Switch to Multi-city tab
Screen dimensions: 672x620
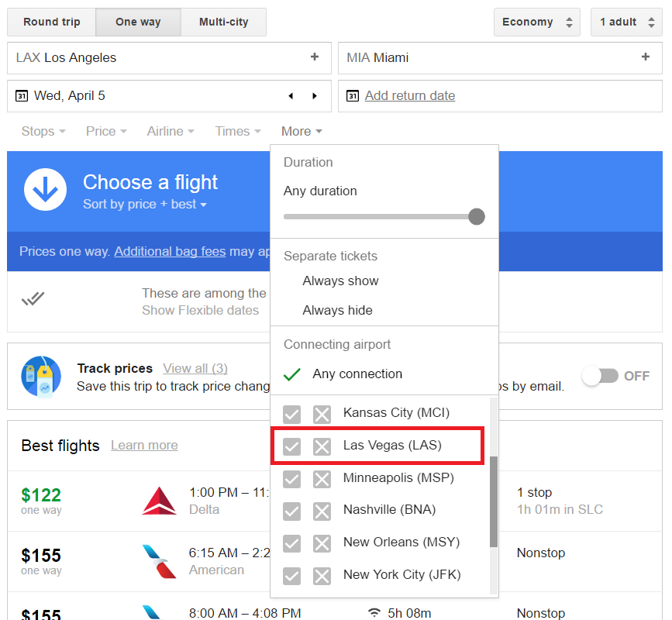pos(224,22)
